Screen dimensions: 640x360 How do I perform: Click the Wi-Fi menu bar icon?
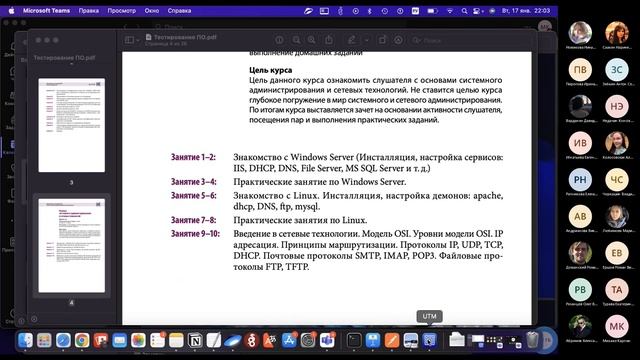[450, 11]
